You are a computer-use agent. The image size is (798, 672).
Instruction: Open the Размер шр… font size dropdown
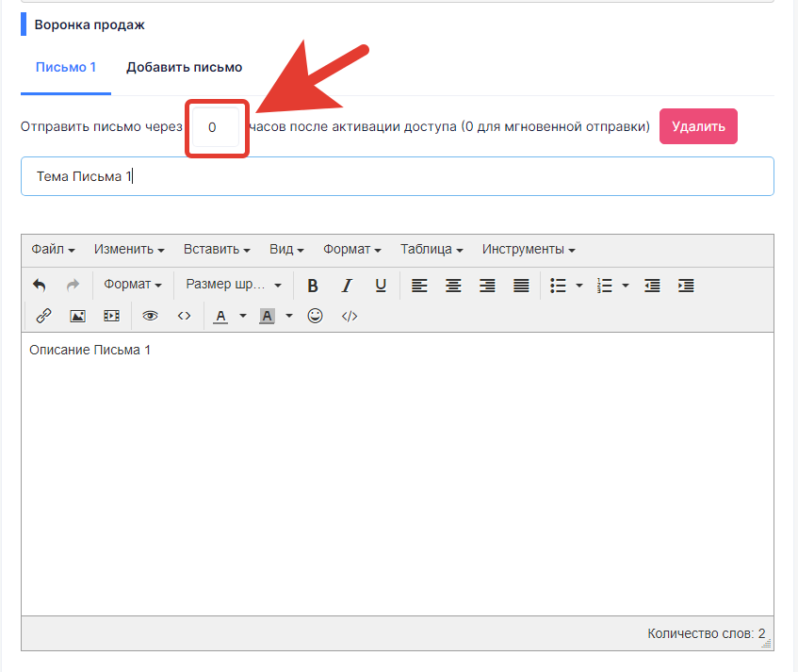pyautogui.click(x=234, y=285)
